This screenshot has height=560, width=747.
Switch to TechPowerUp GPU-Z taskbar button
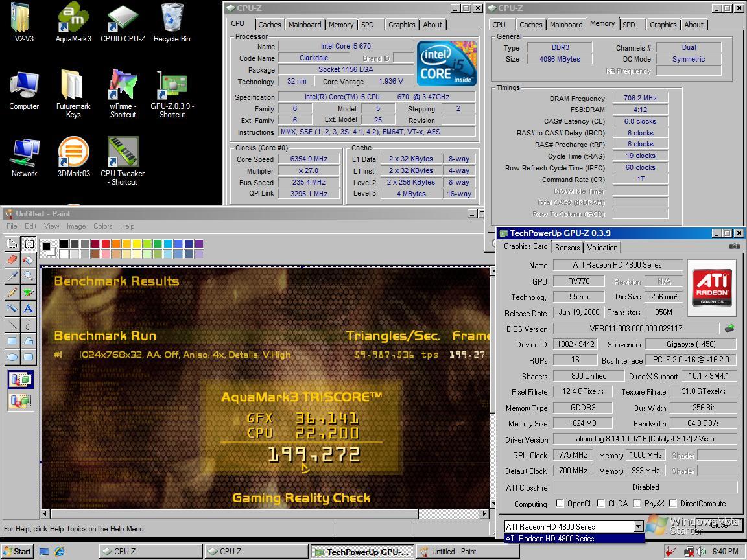pyautogui.click(x=362, y=552)
